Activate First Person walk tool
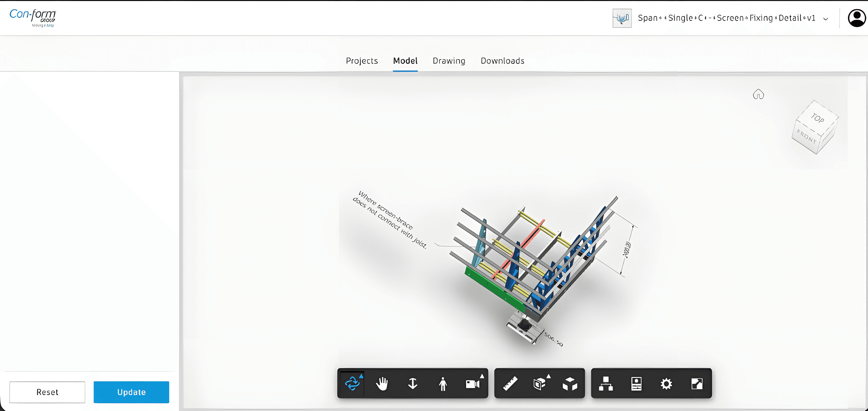 [442, 384]
